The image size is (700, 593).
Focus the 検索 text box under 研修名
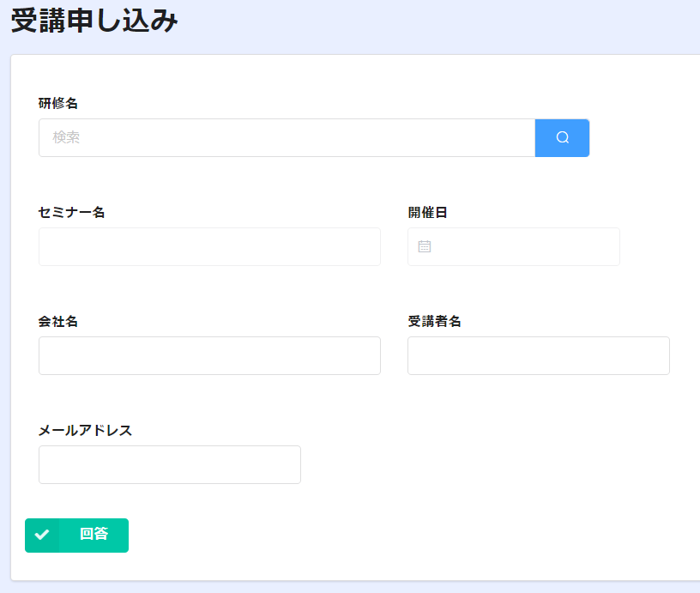pos(287,137)
